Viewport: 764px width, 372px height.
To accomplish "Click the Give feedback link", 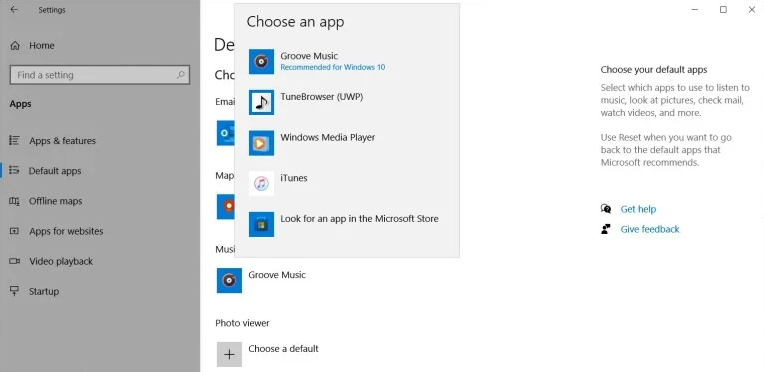I will [649, 229].
